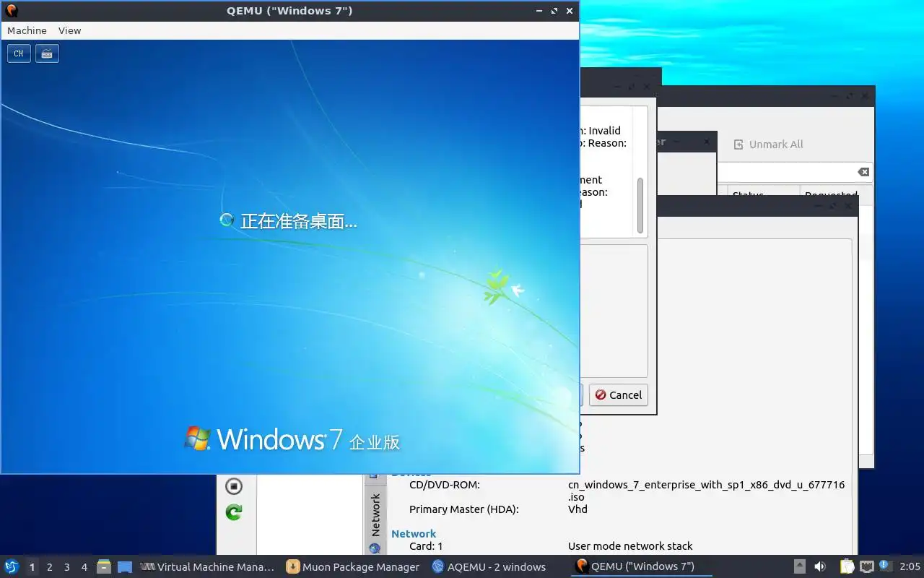The image size is (924, 578).
Task: Click the update notifier tray icon
Action: [x=886, y=566]
